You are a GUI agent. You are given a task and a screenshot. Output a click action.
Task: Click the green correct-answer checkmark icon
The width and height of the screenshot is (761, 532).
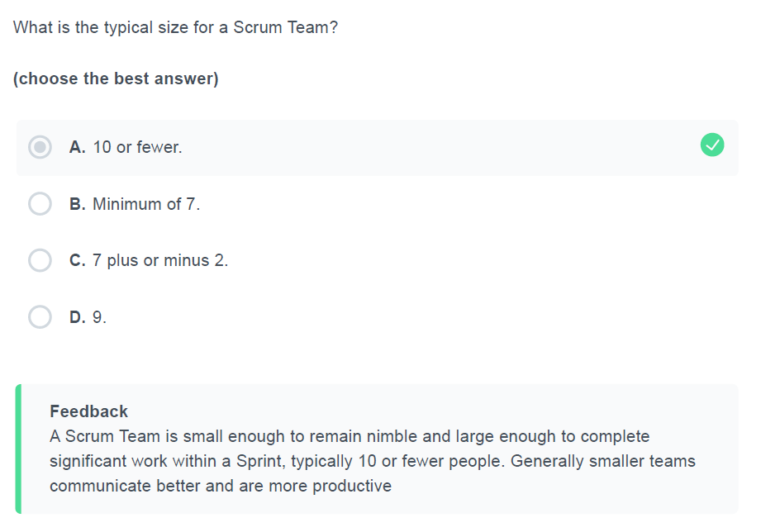click(x=712, y=145)
